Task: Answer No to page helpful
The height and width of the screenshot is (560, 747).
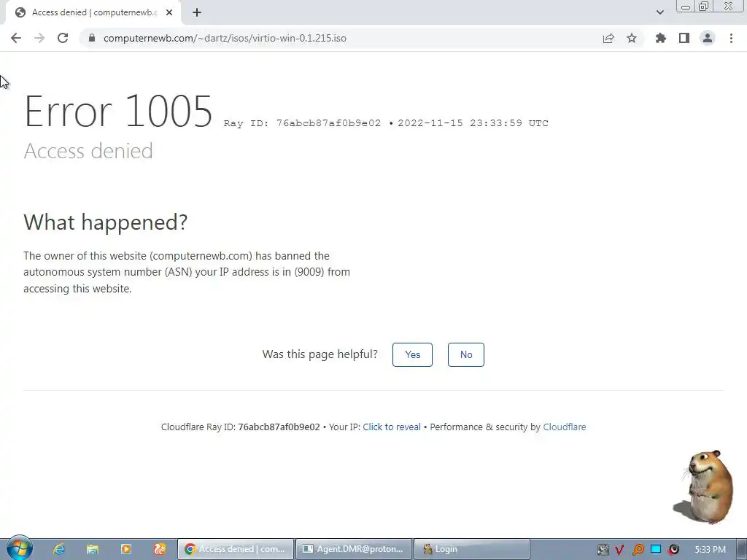Action: [466, 355]
